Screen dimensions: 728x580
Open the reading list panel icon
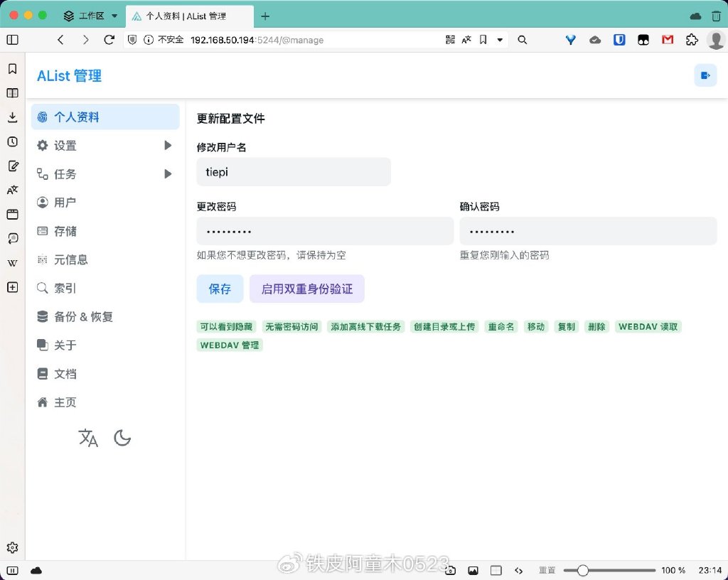pos(13,93)
